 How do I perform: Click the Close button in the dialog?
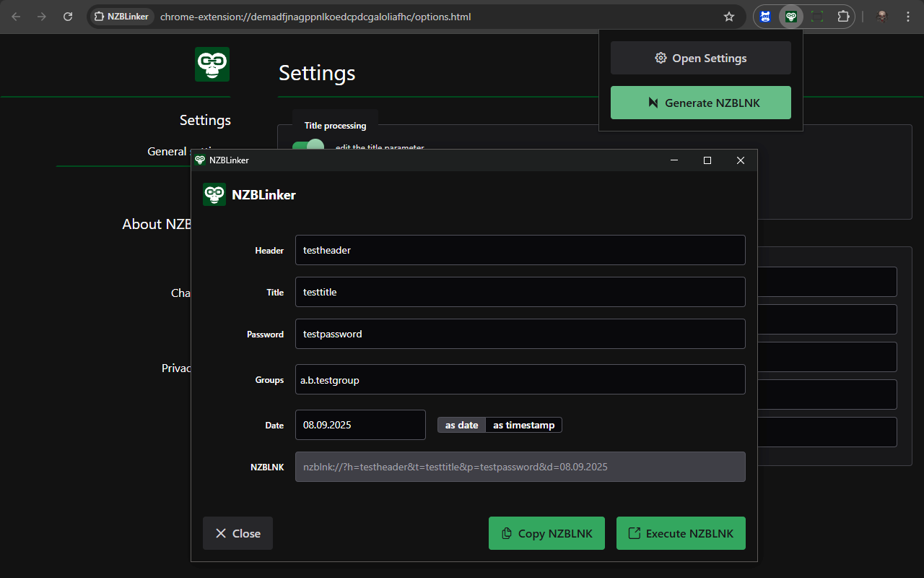click(237, 533)
